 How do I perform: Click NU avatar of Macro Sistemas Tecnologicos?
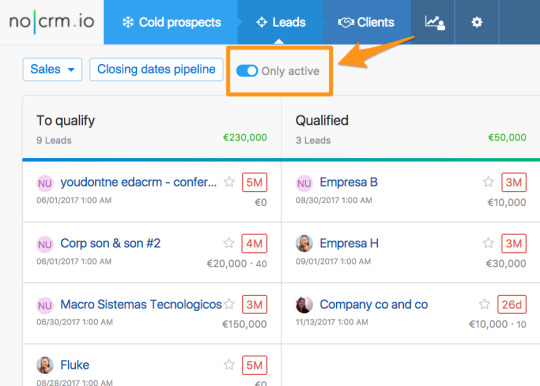[x=45, y=305]
